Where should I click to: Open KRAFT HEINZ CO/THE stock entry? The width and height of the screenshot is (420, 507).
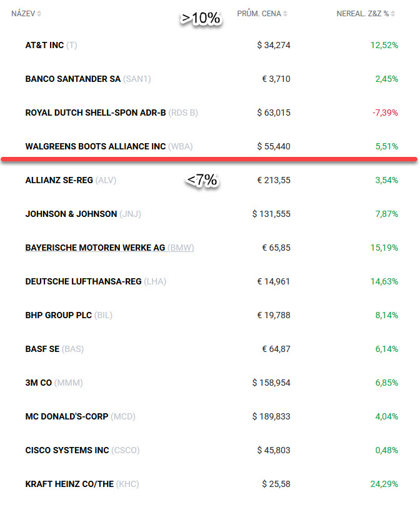pos(69,484)
